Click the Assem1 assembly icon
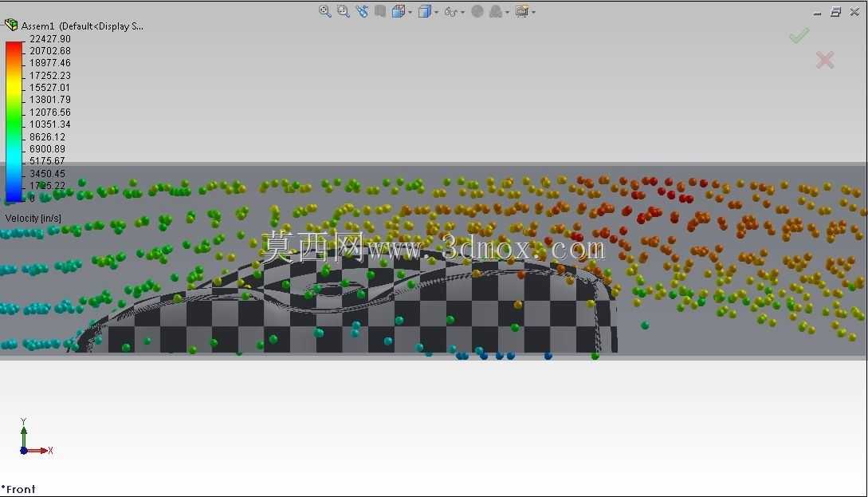Screen dimensions: 868x497 (x=11, y=25)
